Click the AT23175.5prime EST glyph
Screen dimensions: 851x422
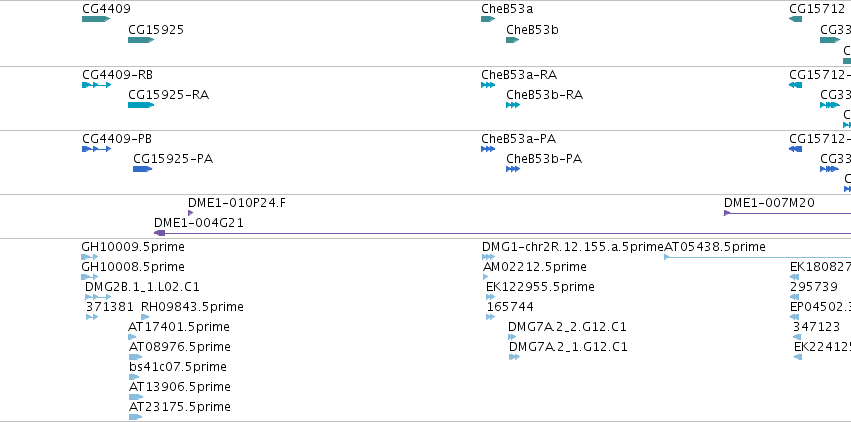[x=136, y=417]
